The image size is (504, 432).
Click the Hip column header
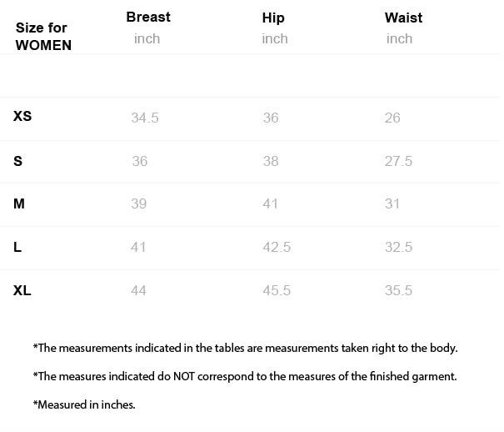click(272, 18)
